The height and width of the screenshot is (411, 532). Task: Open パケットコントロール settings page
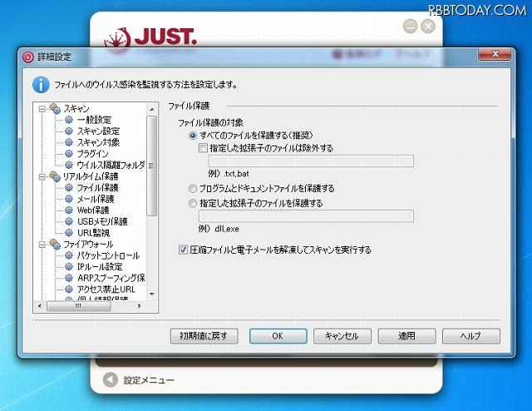pyautogui.click(x=108, y=255)
